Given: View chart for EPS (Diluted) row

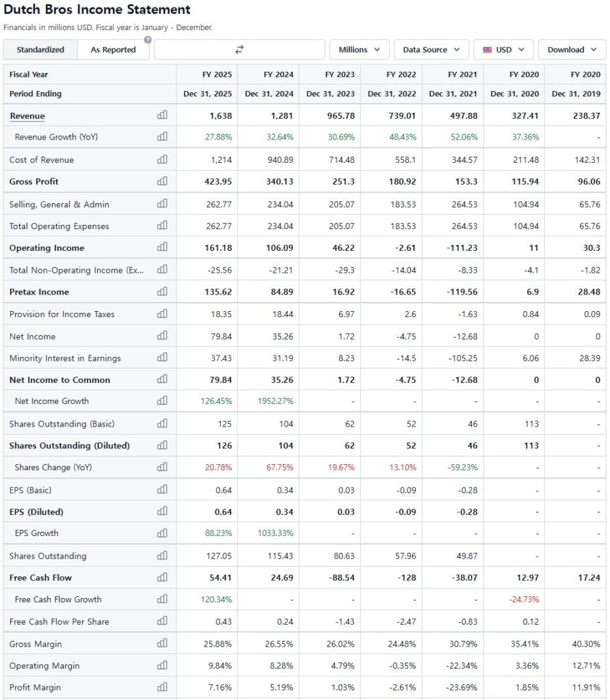Looking at the screenshot, I should [162, 511].
